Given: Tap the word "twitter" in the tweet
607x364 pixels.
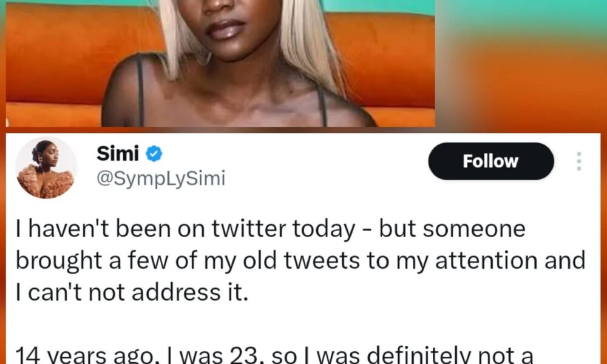Looking at the screenshot, I should click(x=249, y=229).
